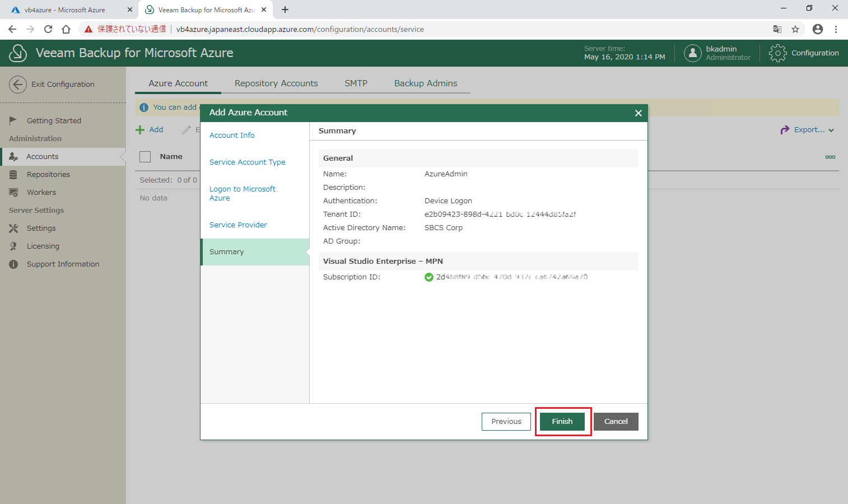Screen dimensions: 848x504
Task: Open Support Information page
Action: [x=63, y=264]
